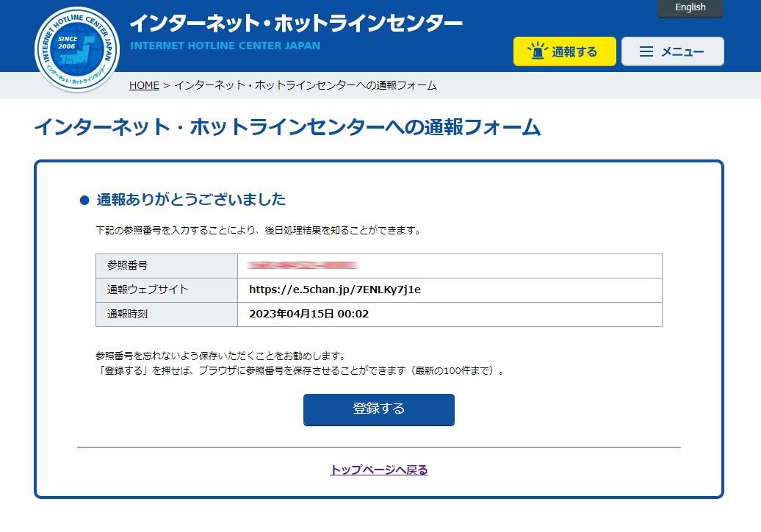Click the sentence starting 下記の参照番号を入力
The height and width of the screenshot is (532, 761).
pos(258,230)
